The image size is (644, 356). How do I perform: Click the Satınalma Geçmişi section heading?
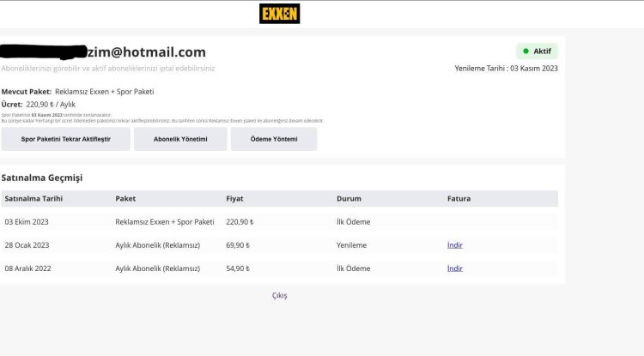point(44,178)
